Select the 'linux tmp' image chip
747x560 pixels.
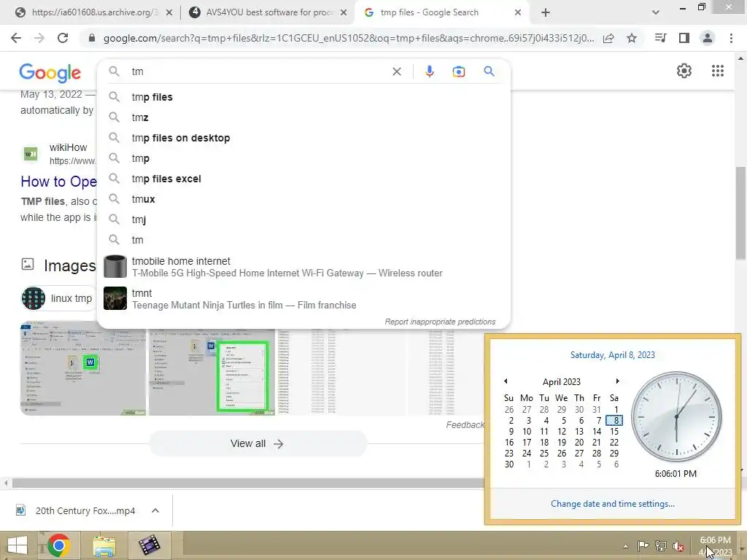(x=58, y=298)
